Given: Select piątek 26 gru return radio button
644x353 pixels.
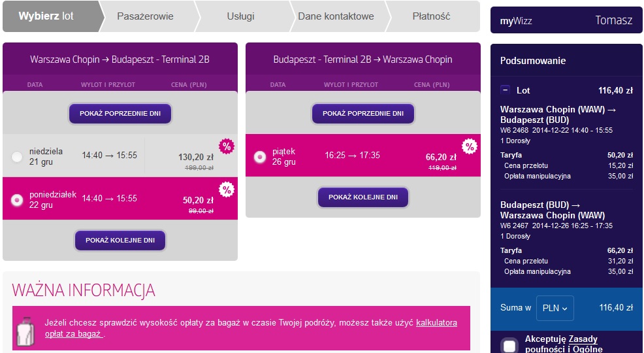Looking at the screenshot, I should pyautogui.click(x=260, y=157).
